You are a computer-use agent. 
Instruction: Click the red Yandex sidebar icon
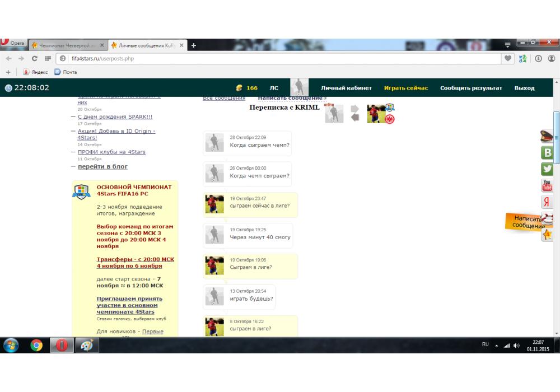click(547, 202)
